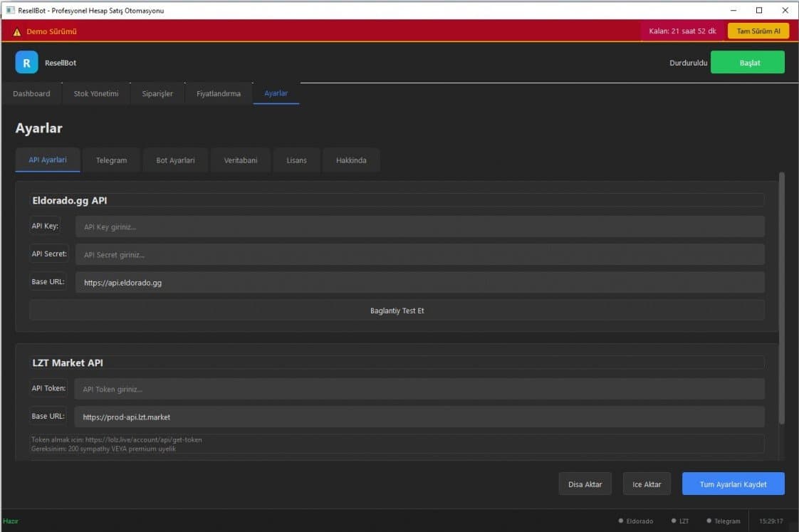This screenshot has width=799, height=532.
Task: Click the LZT Market Base URL field
Action: click(419, 417)
